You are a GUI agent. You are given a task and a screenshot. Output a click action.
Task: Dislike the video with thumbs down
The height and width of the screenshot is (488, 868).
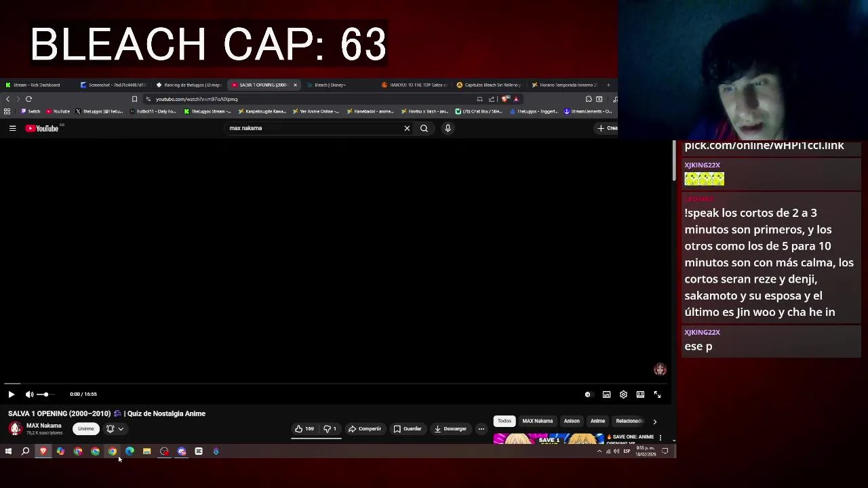point(330,429)
